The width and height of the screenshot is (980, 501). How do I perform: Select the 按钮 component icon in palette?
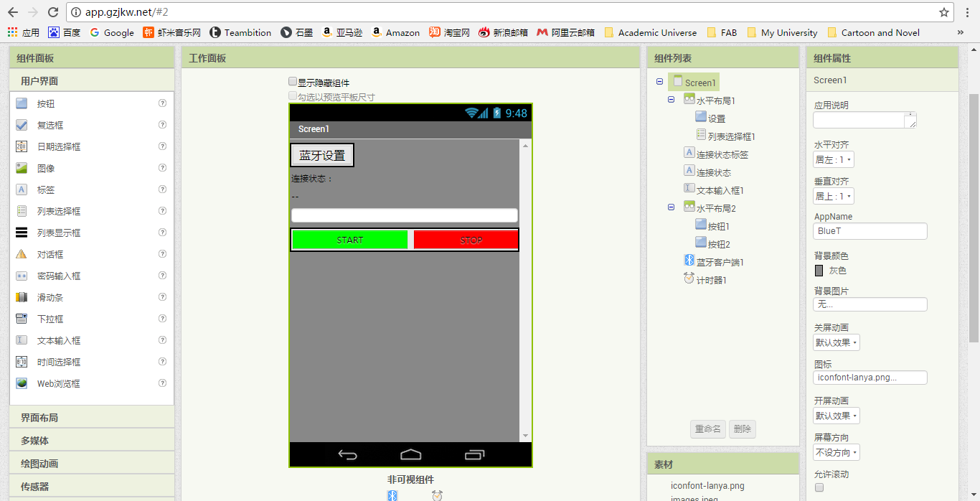22,103
